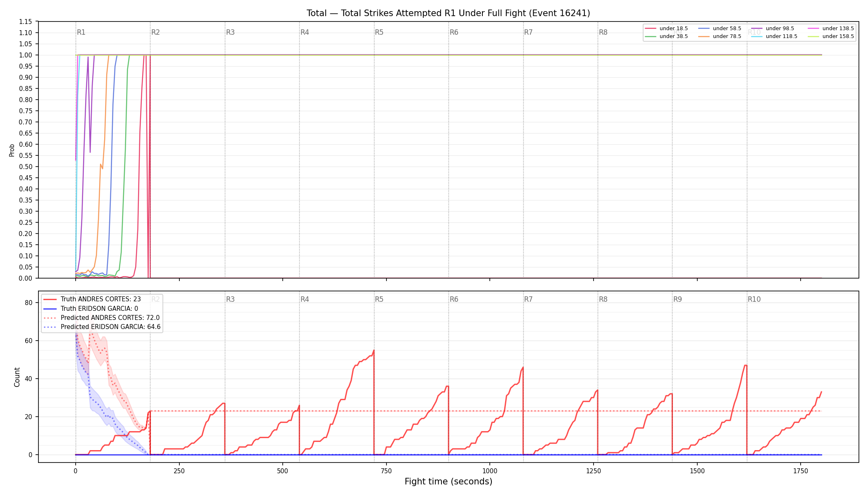Click the chart title mentioning Event 16241

[448, 13]
